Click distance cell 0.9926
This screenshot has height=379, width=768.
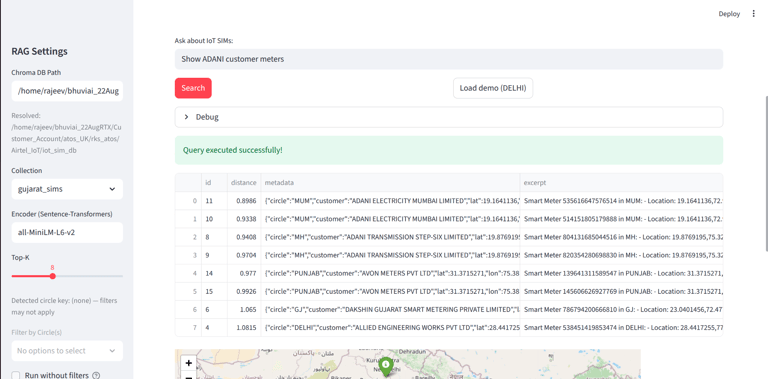244,291
